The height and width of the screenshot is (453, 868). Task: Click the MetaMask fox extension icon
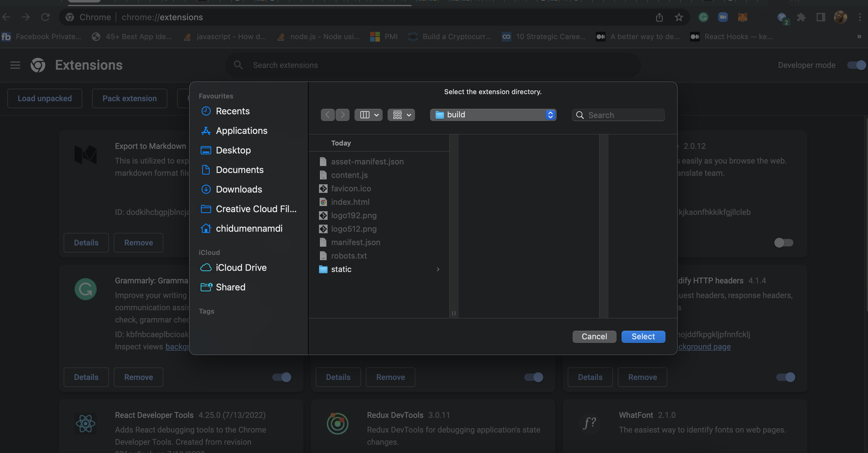coord(742,17)
